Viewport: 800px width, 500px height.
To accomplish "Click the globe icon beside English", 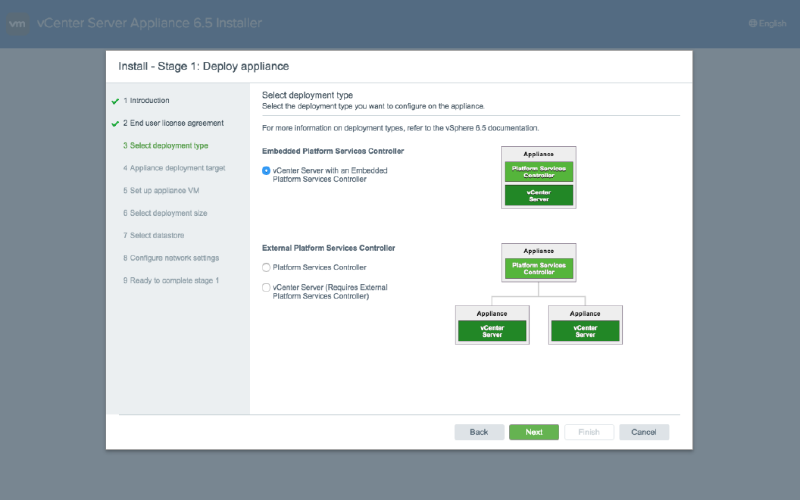I will [753, 24].
